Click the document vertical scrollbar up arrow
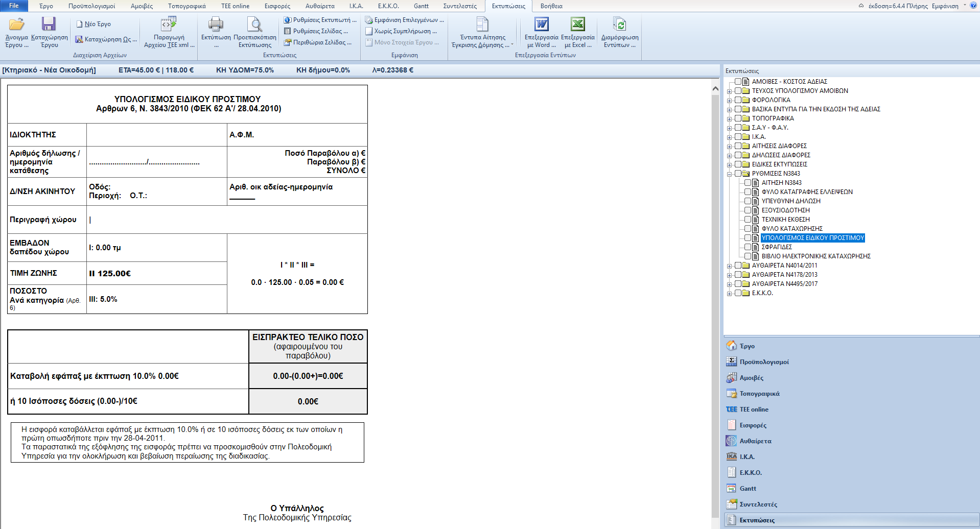The image size is (980, 529). [715, 89]
